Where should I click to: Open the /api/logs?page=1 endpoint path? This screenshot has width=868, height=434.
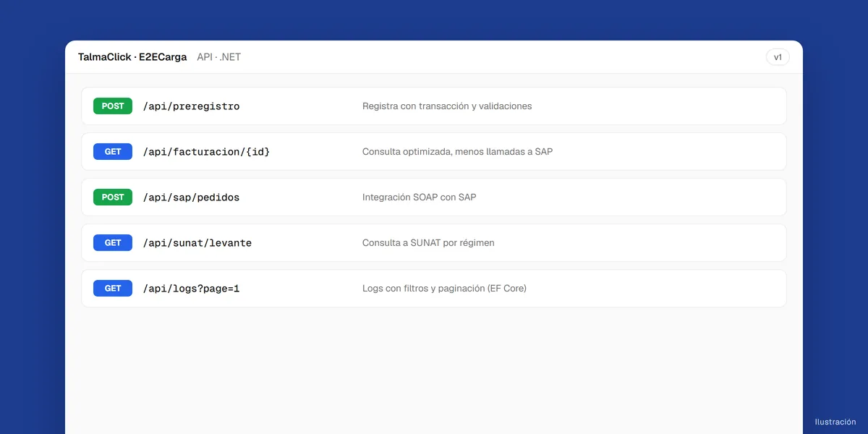coord(191,289)
